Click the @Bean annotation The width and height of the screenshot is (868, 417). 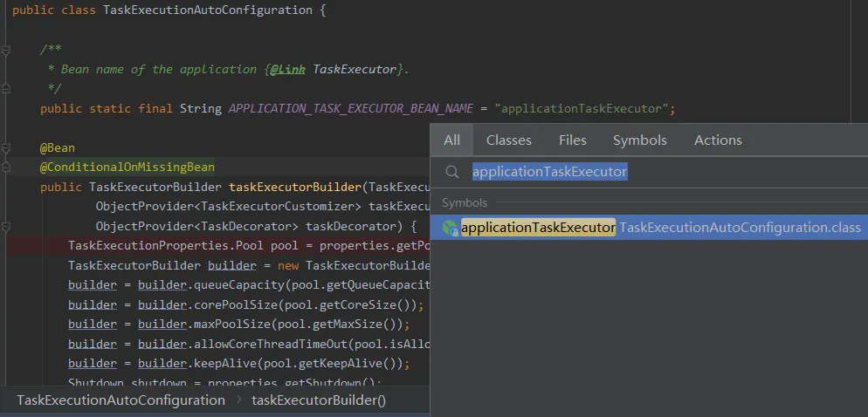pos(58,148)
